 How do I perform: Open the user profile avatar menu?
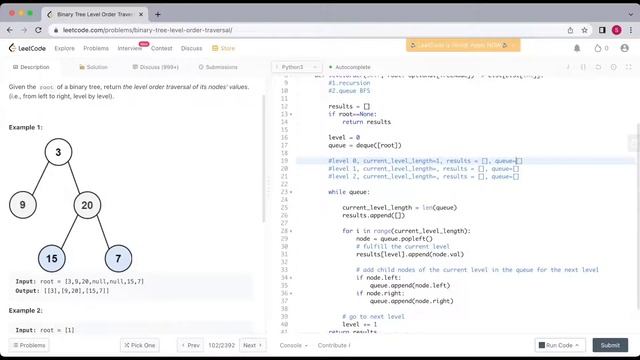(624, 48)
